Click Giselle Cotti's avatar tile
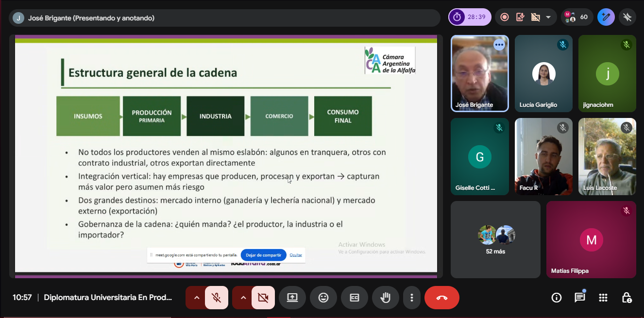Screen dimensions: 644x318 (x=480, y=156)
